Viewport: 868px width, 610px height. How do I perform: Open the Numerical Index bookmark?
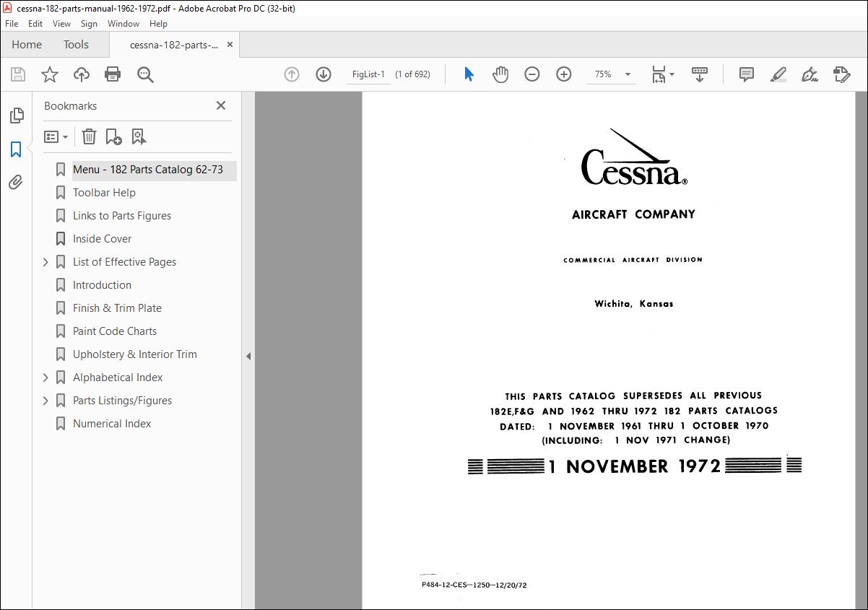[112, 424]
